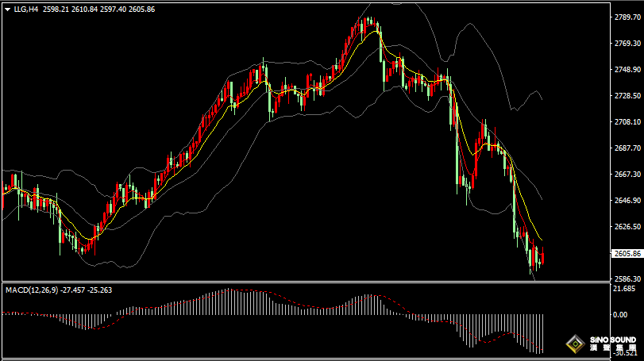Click the Sino Sound diamond logo icon
The height and width of the screenshot is (361, 644).
click(575, 344)
